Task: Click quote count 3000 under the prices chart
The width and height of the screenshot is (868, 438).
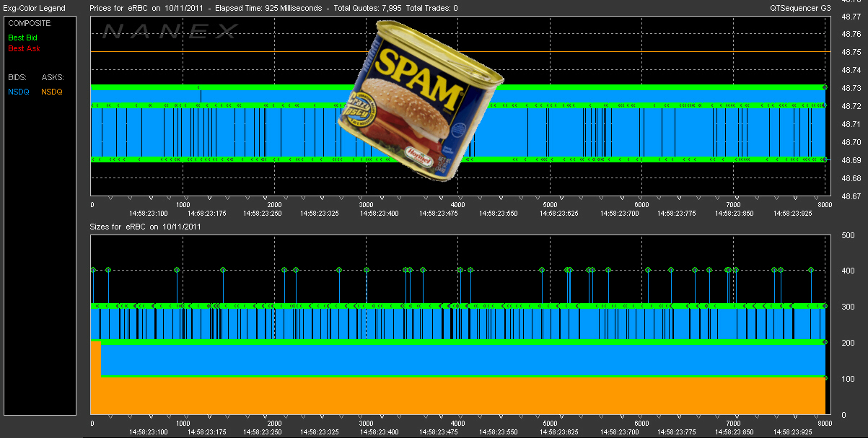Action: pyautogui.click(x=367, y=205)
